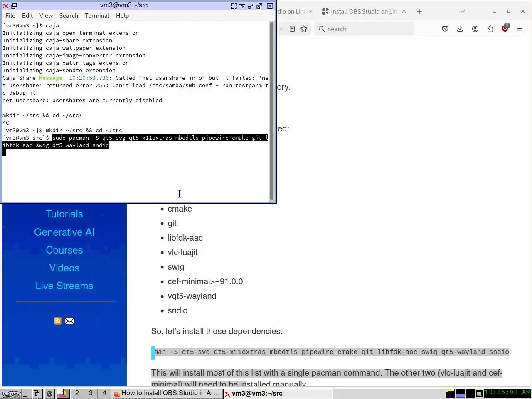Open the Terminal menu
This screenshot has height=399, width=532.
point(97,16)
